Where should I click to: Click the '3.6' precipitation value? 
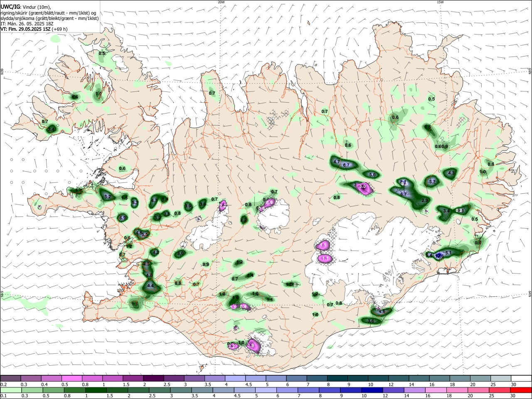[371, 321]
